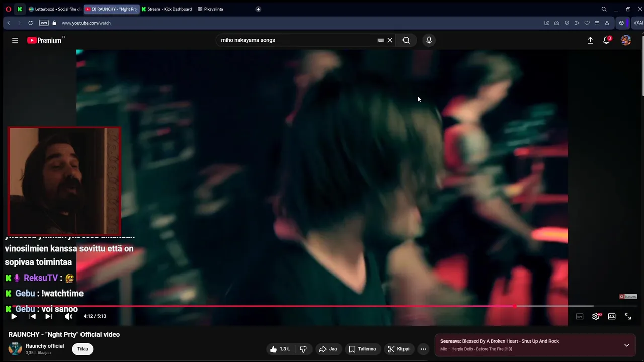Open a new browser tab
This screenshot has height=362, width=644.
pyautogui.click(x=258, y=9)
